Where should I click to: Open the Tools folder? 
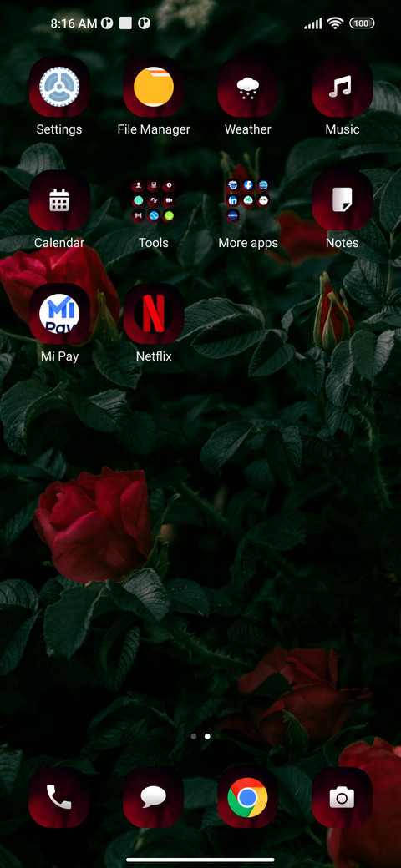154,200
